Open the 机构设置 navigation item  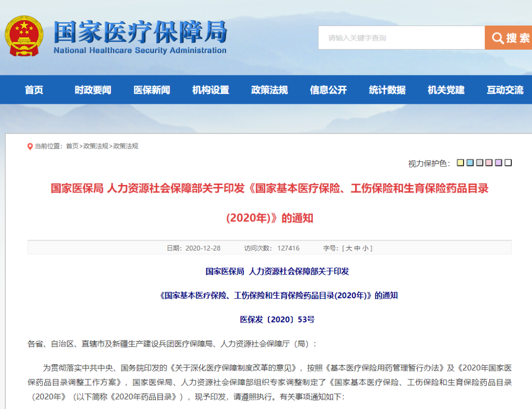coord(211,90)
